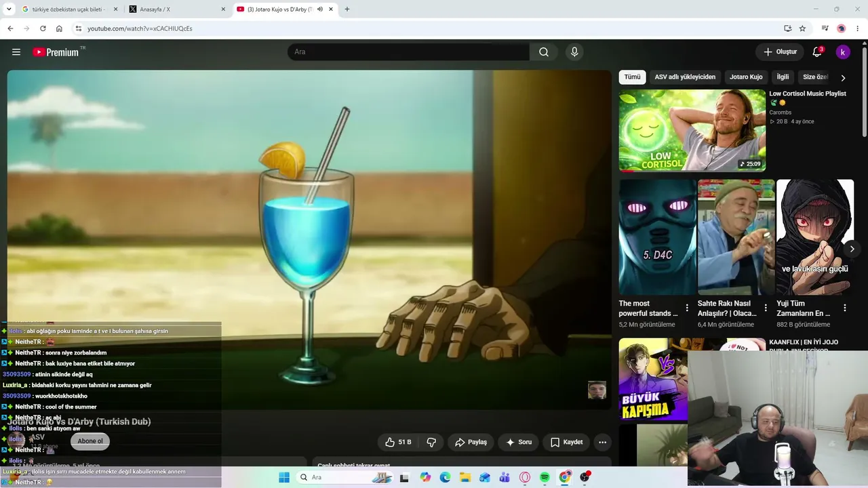This screenshot has height=488, width=868.
Task: View site information for youtube.com
Action: (78, 28)
